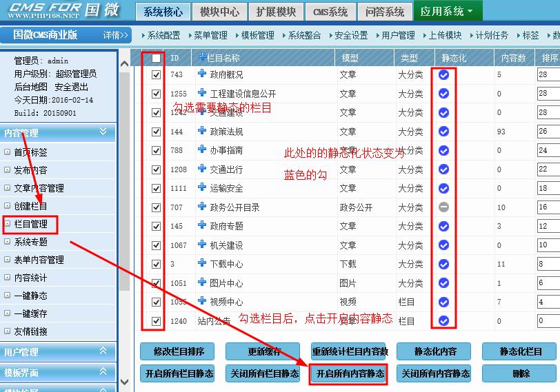This screenshot has width=560, height=392.
Task: Click the blue static checkmark for 图片中心
Action: point(443,282)
